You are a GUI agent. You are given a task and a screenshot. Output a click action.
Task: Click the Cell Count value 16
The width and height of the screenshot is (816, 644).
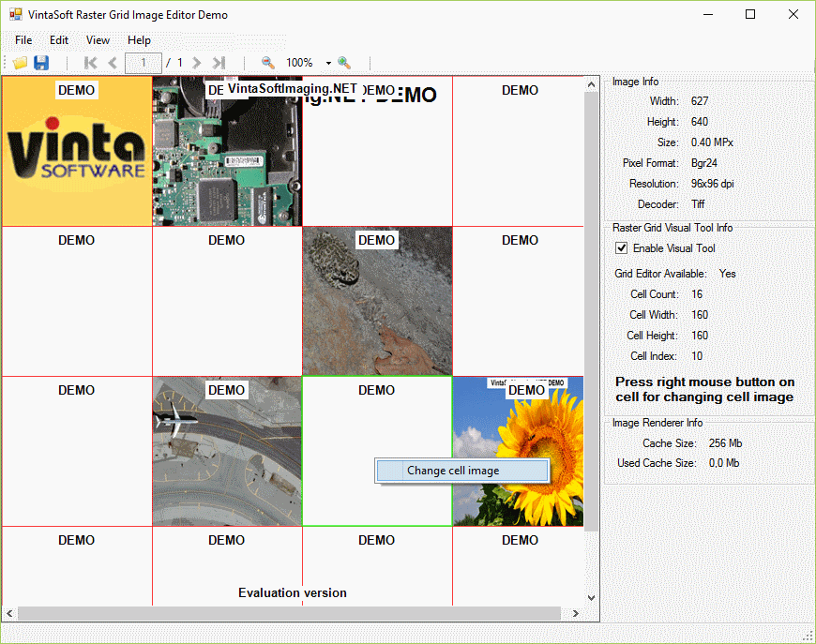pos(697,294)
